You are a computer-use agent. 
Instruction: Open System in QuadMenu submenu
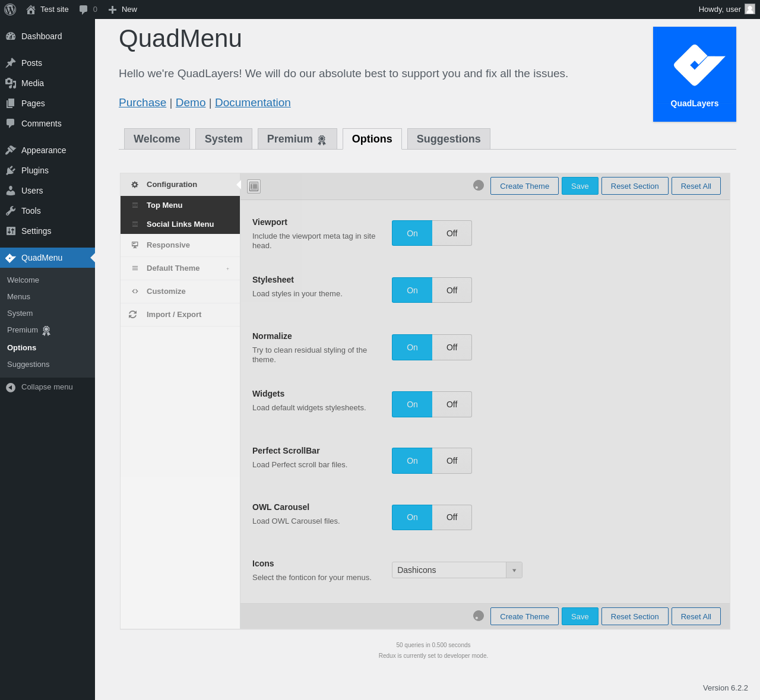47,313
